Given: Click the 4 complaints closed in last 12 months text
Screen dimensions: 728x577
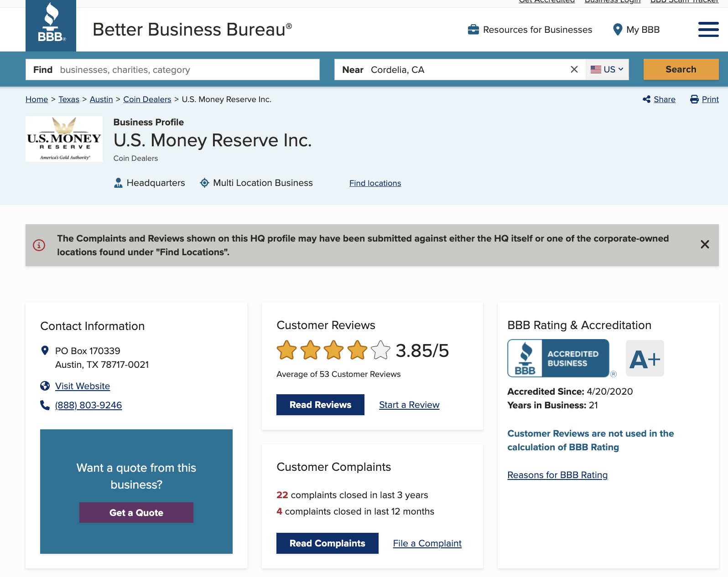Looking at the screenshot, I should coord(355,511).
